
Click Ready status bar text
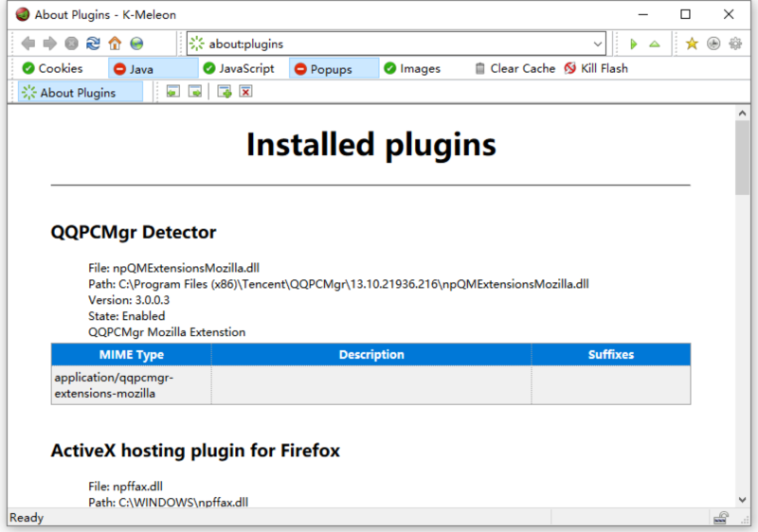pos(27,518)
